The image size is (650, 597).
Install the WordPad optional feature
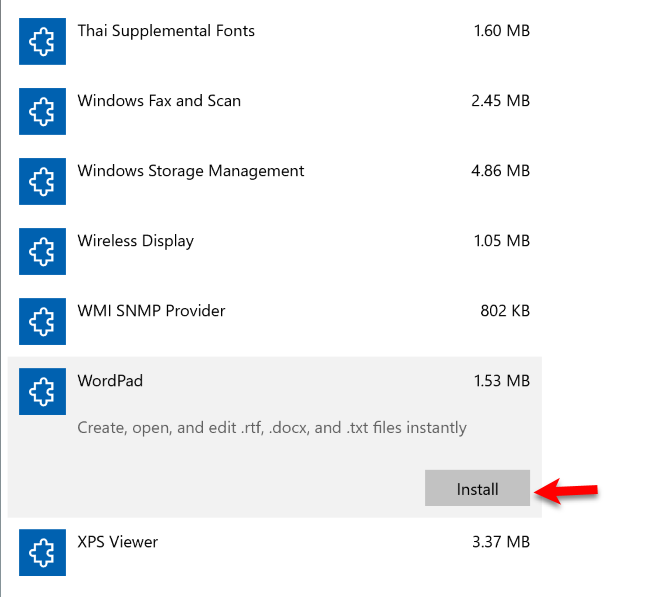click(477, 489)
